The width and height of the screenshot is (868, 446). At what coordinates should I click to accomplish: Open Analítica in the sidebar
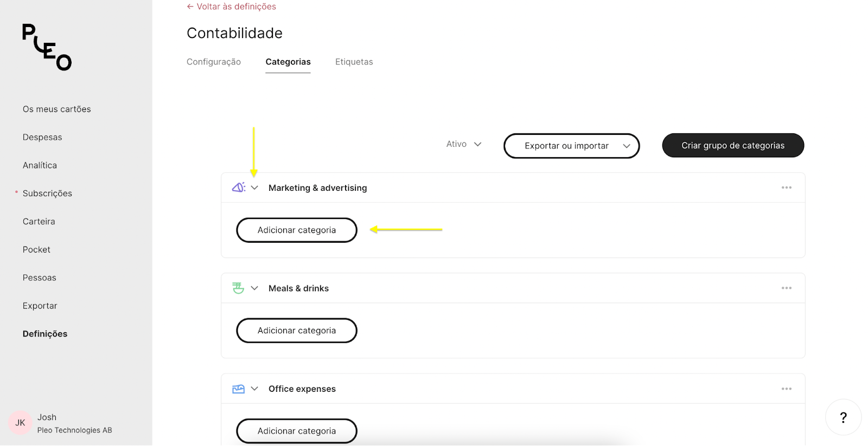pyautogui.click(x=40, y=165)
